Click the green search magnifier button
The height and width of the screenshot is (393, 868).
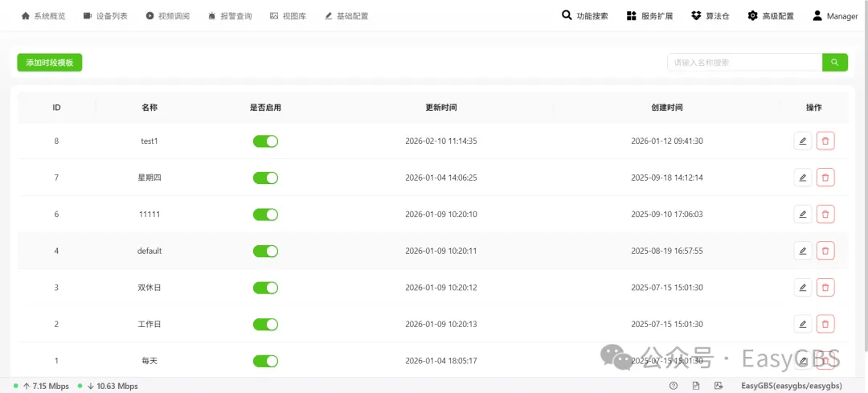(x=835, y=63)
